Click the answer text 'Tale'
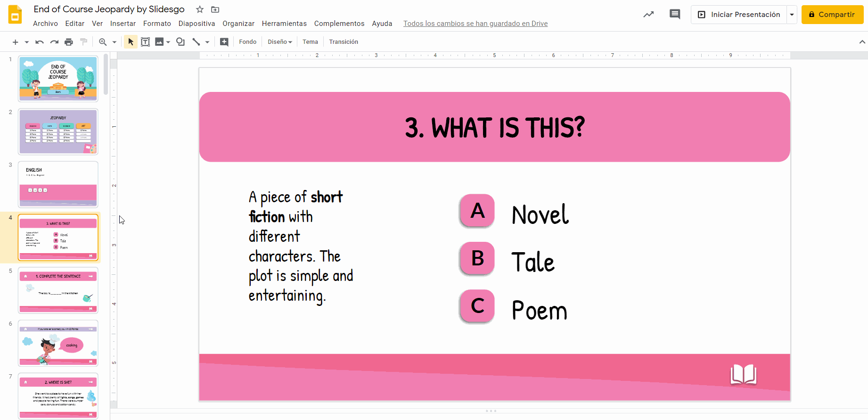 point(533,262)
